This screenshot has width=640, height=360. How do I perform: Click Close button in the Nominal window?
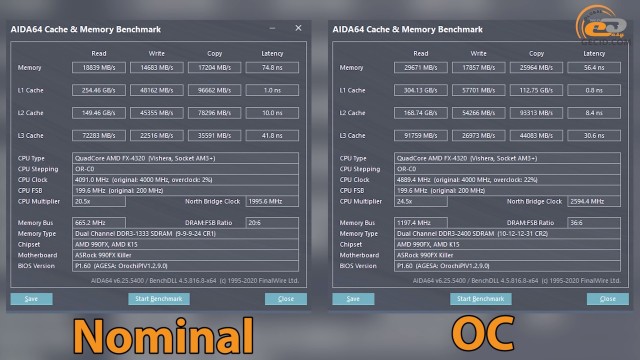[x=286, y=299]
